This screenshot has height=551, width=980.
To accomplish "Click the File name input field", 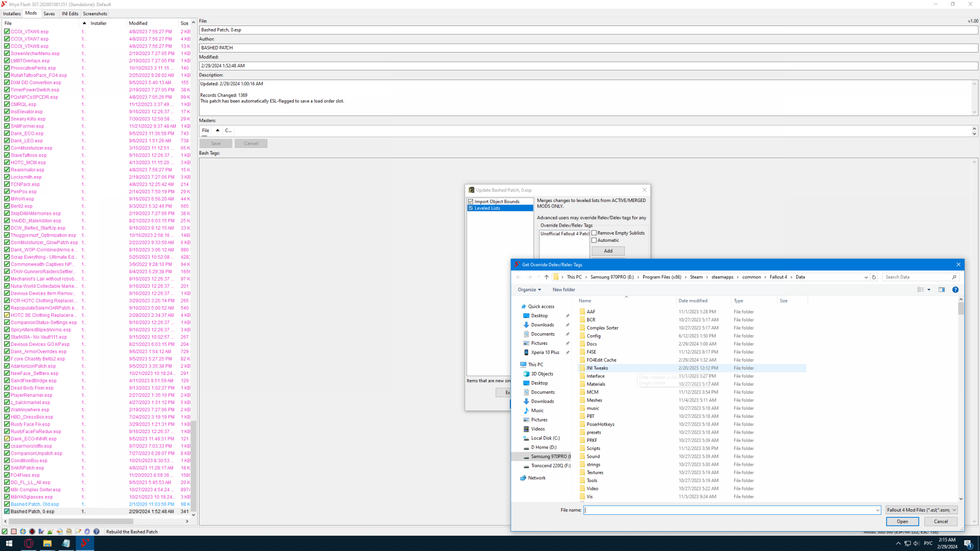I will pyautogui.click(x=729, y=510).
